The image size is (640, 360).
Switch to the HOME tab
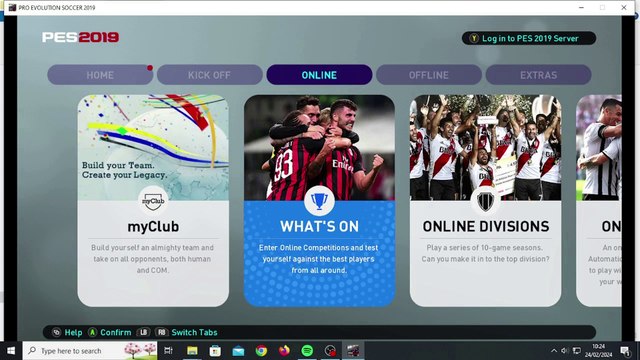(x=100, y=75)
